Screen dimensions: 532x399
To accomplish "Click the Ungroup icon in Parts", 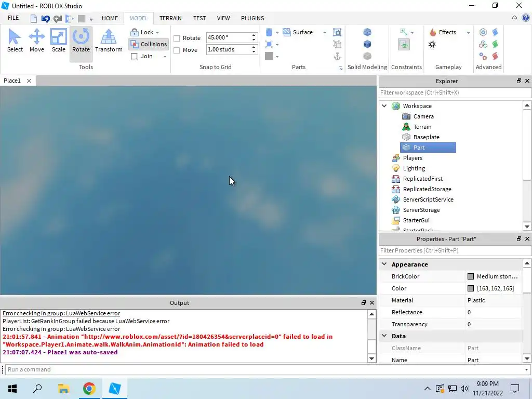I will [337, 44].
